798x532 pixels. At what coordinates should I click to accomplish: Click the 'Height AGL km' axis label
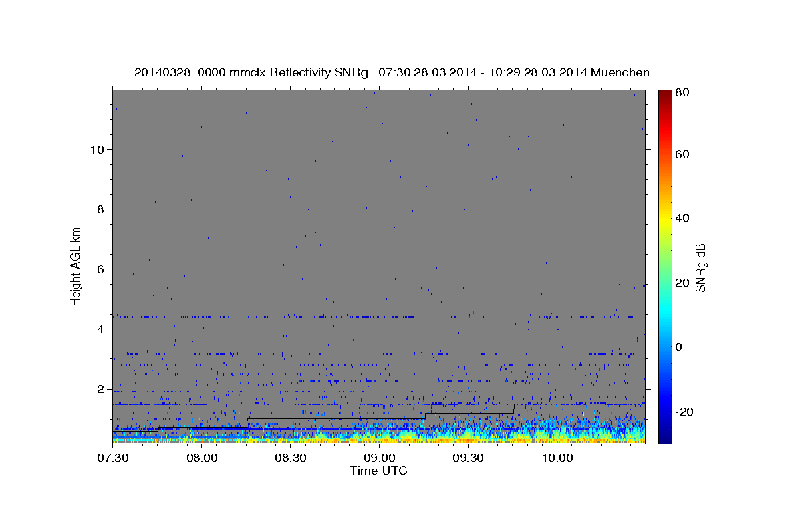pyautogui.click(x=76, y=265)
